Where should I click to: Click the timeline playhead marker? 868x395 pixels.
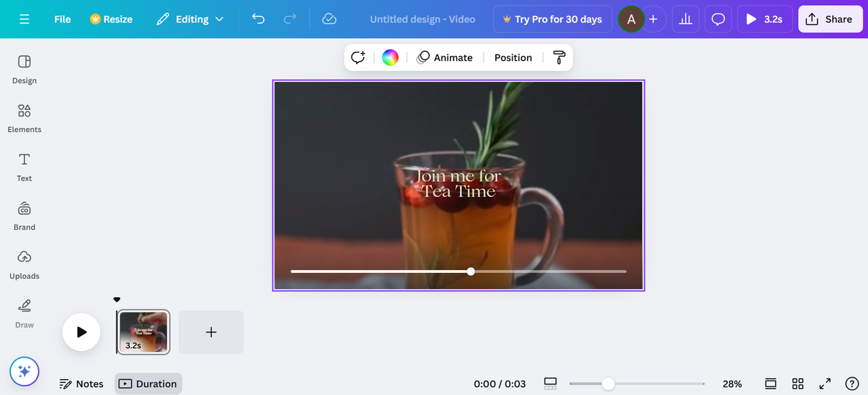pos(117,299)
